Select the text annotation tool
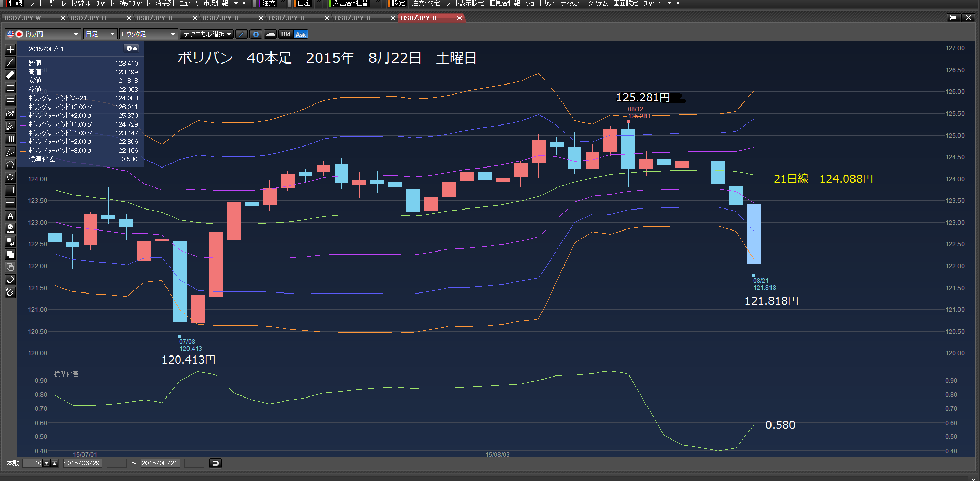 [x=10, y=216]
